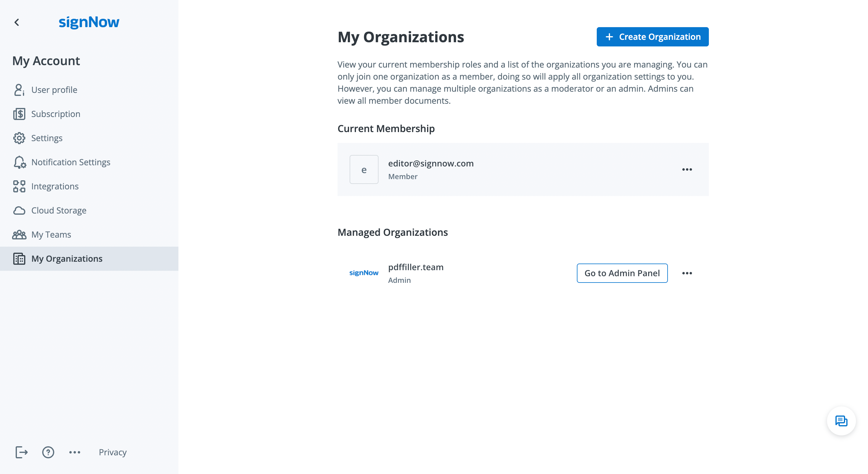The width and height of the screenshot is (868, 474).
Task: Select My Teams in the sidebar
Action: (x=51, y=235)
